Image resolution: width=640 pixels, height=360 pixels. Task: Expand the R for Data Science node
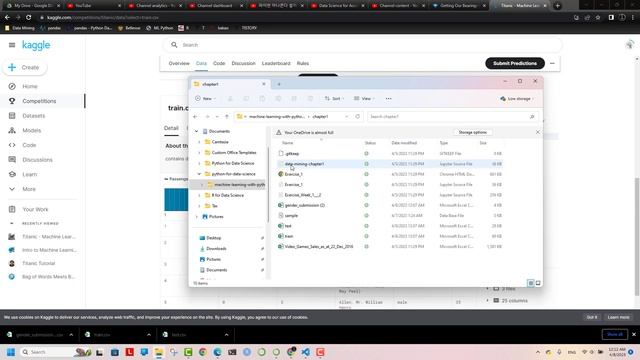(199, 196)
